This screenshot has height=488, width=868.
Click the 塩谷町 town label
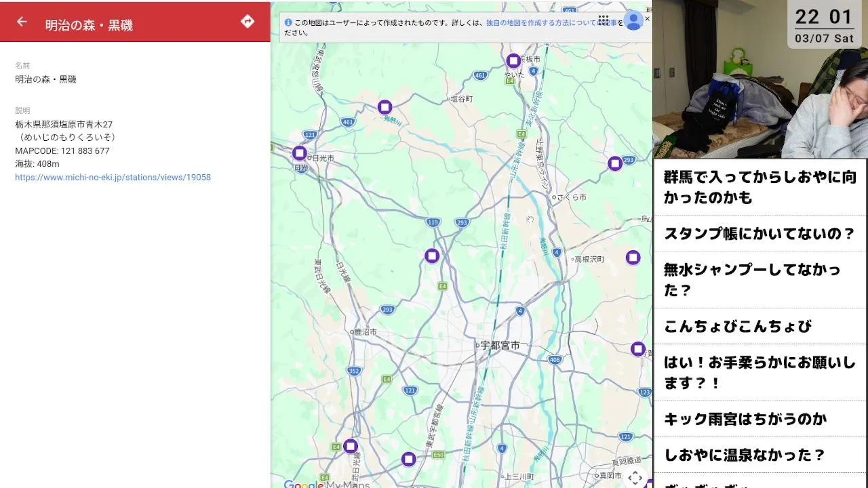point(462,99)
